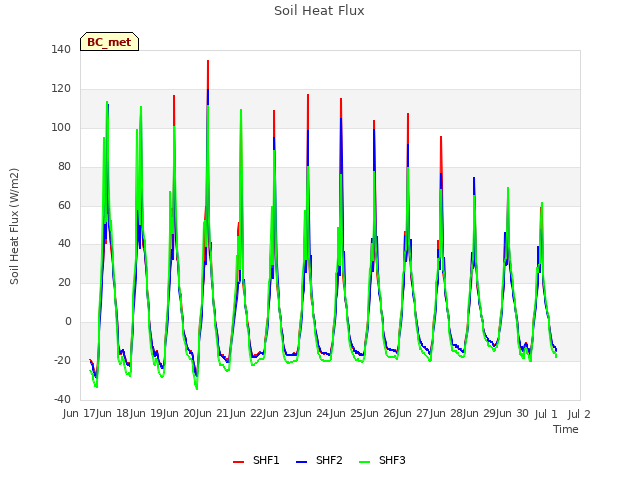The image size is (640, 480).
Task: Click the green SHF3 legend swatch
Action: (x=364, y=462)
